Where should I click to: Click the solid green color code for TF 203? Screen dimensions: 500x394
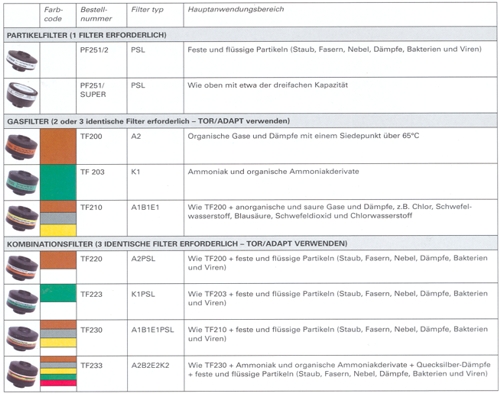[58, 183]
